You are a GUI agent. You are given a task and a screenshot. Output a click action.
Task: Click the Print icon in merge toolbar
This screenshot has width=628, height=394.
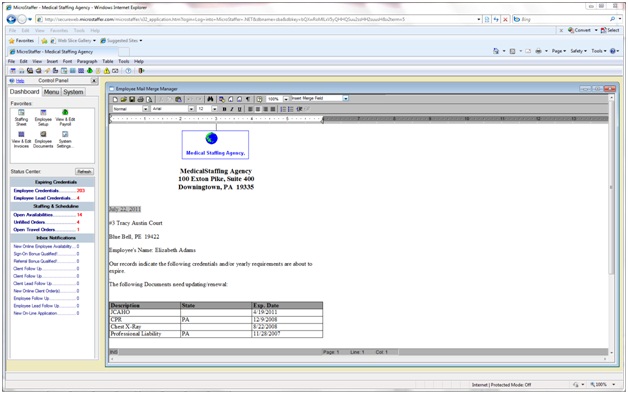(140, 99)
